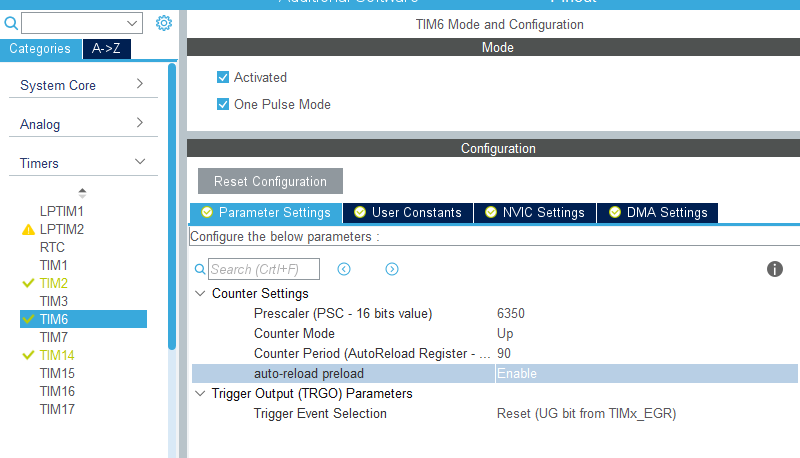Click the auto-reload preload row label

point(309,373)
